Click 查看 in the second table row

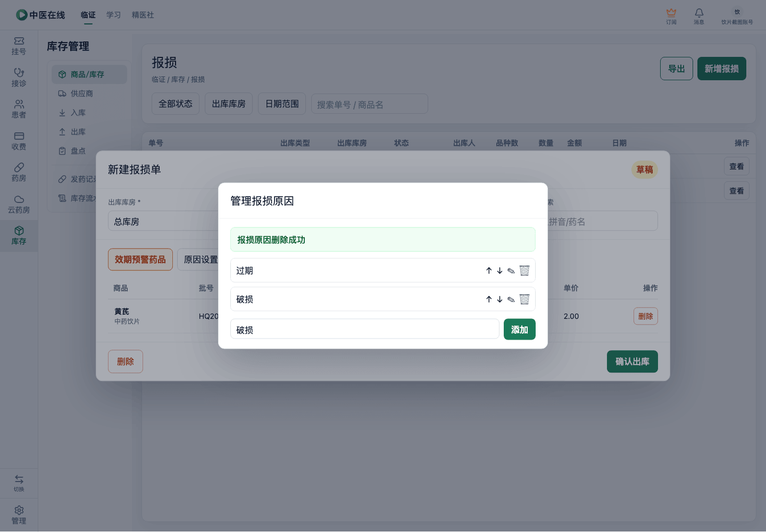pyautogui.click(x=737, y=191)
